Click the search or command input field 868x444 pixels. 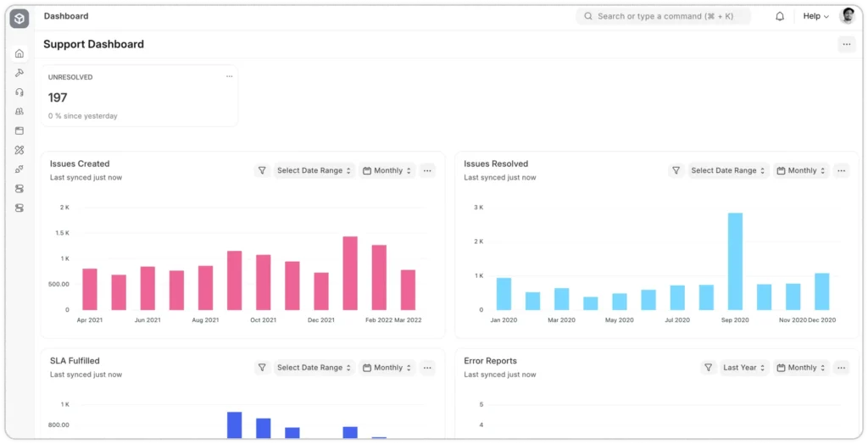click(x=664, y=16)
